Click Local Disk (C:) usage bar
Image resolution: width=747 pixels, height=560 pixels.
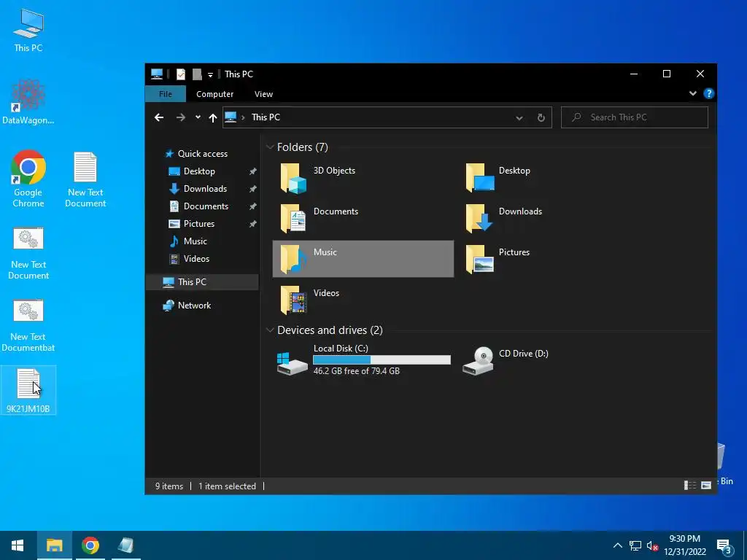pos(382,359)
